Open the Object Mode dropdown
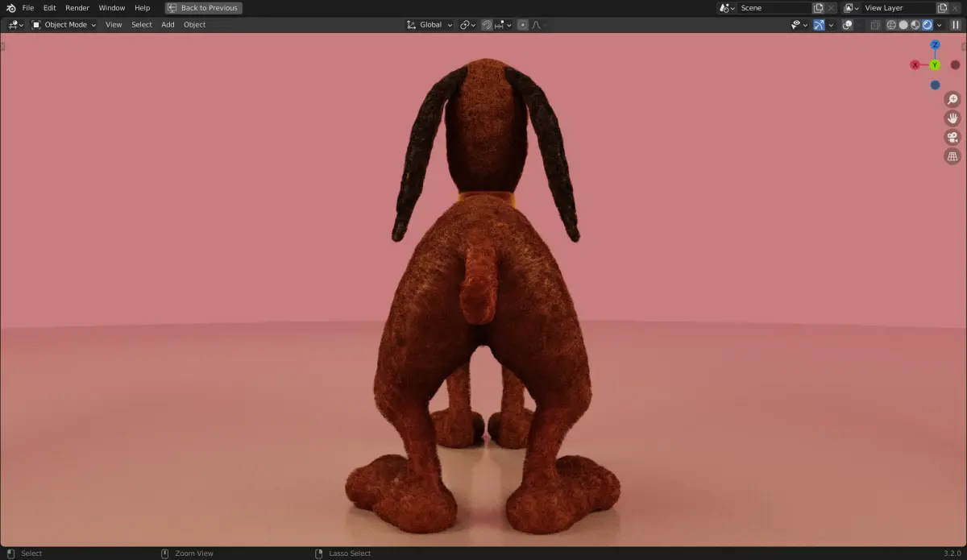Image resolution: width=967 pixels, height=560 pixels. pos(64,24)
